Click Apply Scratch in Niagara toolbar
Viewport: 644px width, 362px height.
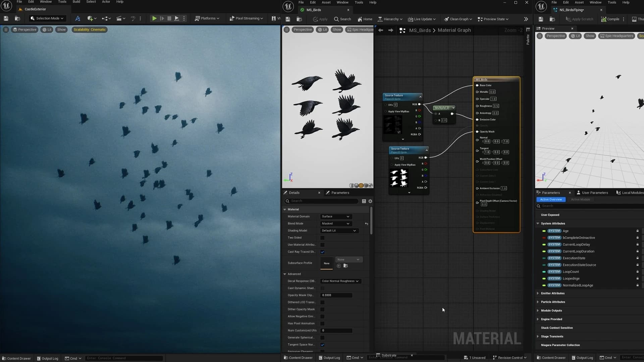(x=580, y=19)
